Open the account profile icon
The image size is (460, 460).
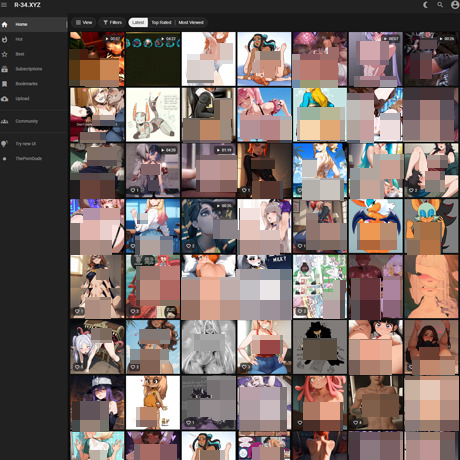(x=455, y=5)
